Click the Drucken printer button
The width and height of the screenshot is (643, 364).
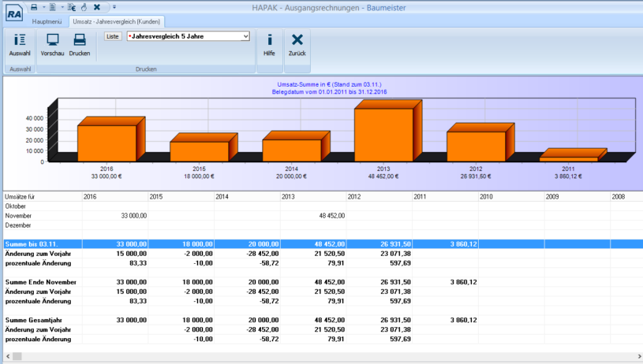[80, 45]
